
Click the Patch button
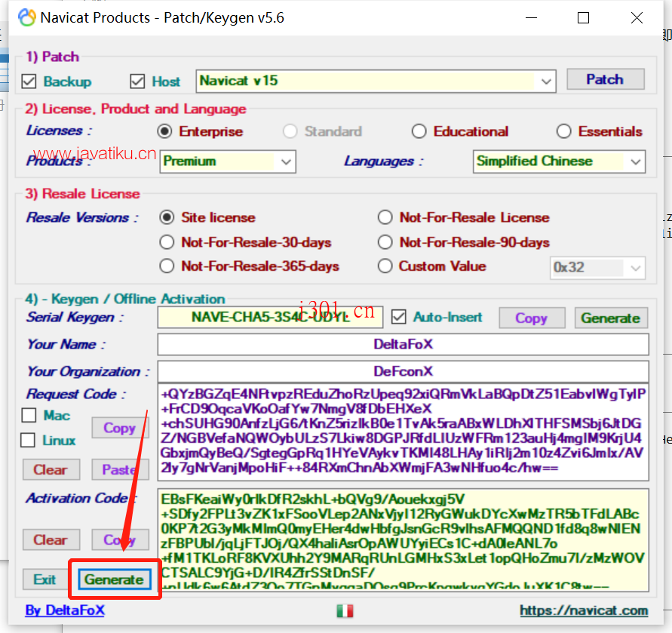(x=605, y=79)
